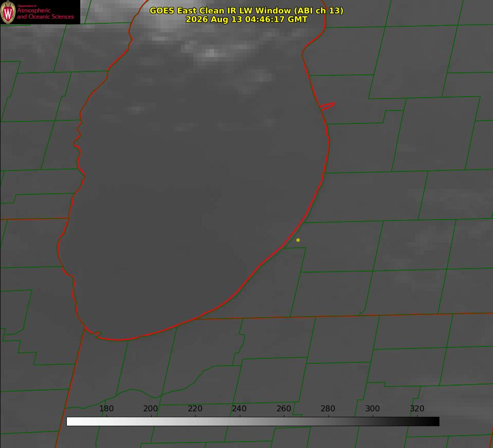
Task: Click the Atmospheric and Oceanic Sciences text
Action: (45, 13)
